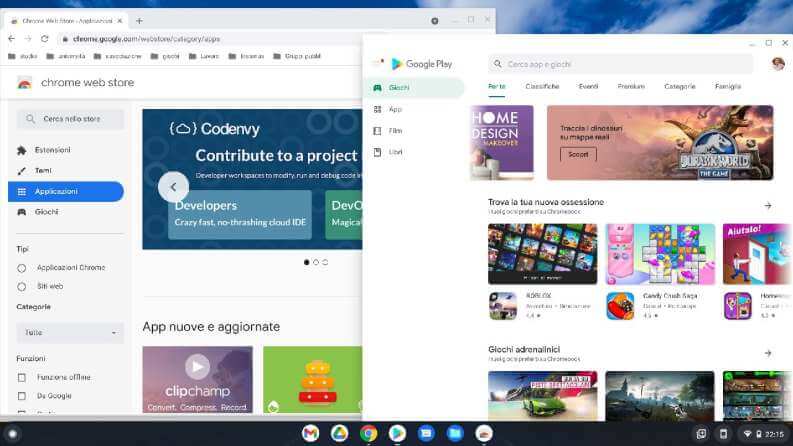Open the green xylophone app thumbnail

point(313,380)
